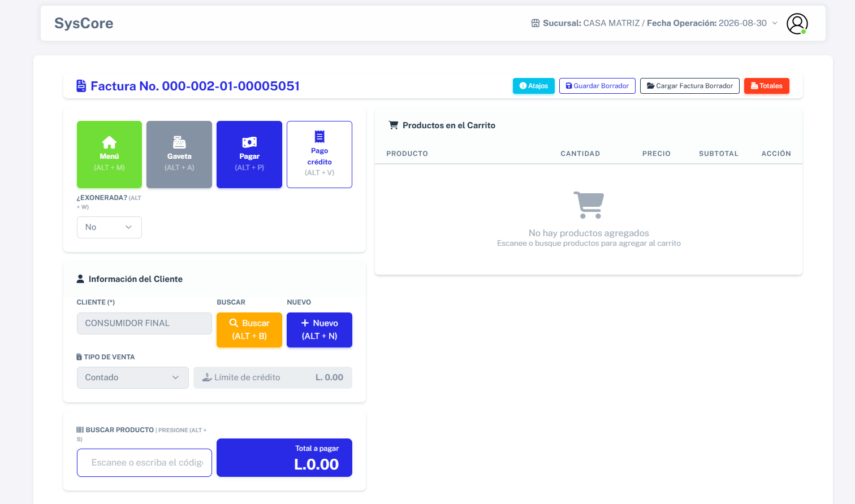Click the shopping cart icon beside Productos en el Carrito
The image size is (855, 504).
click(x=394, y=125)
